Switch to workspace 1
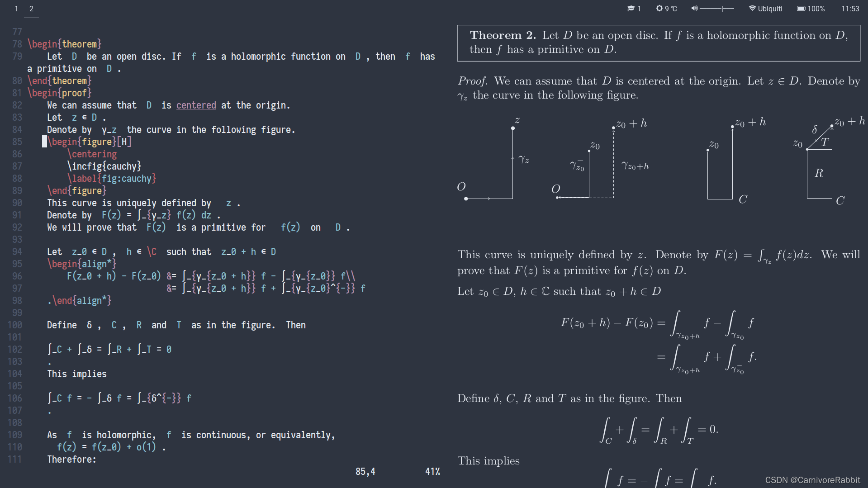 click(x=17, y=9)
